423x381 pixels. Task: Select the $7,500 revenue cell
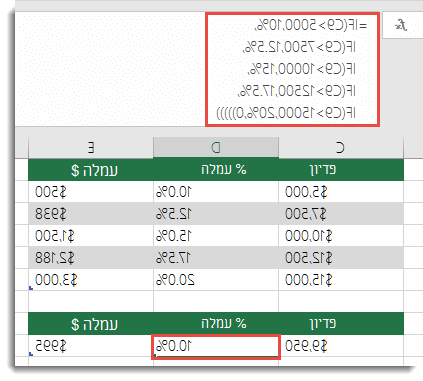coord(341,214)
